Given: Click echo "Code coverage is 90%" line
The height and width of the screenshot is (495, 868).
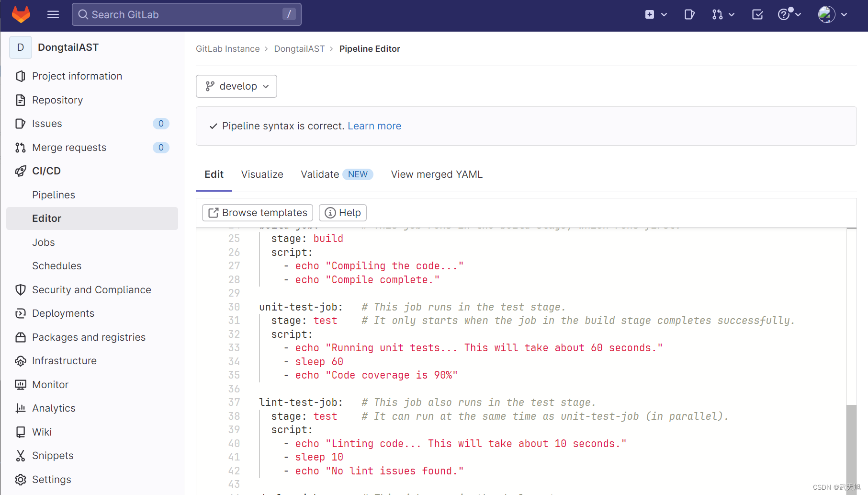Looking at the screenshot, I should point(376,375).
